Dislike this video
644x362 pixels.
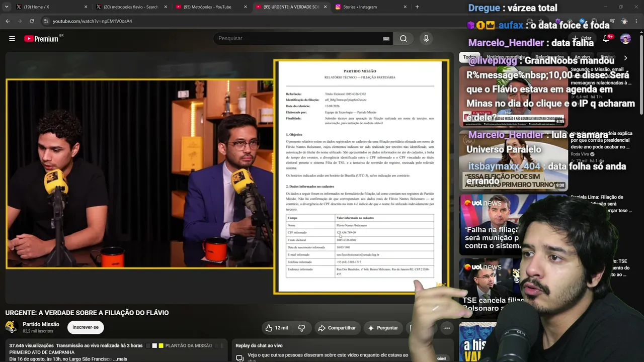302,328
